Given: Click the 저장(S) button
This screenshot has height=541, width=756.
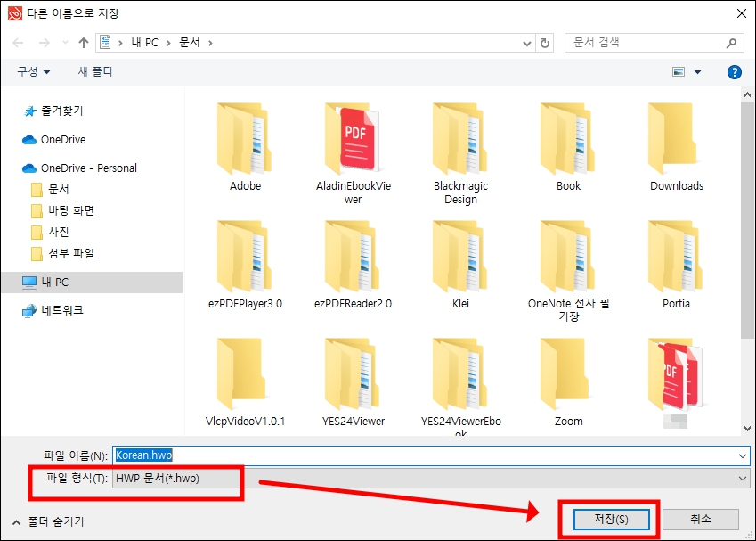Looking at the screenshot, I should coord(611,520).
